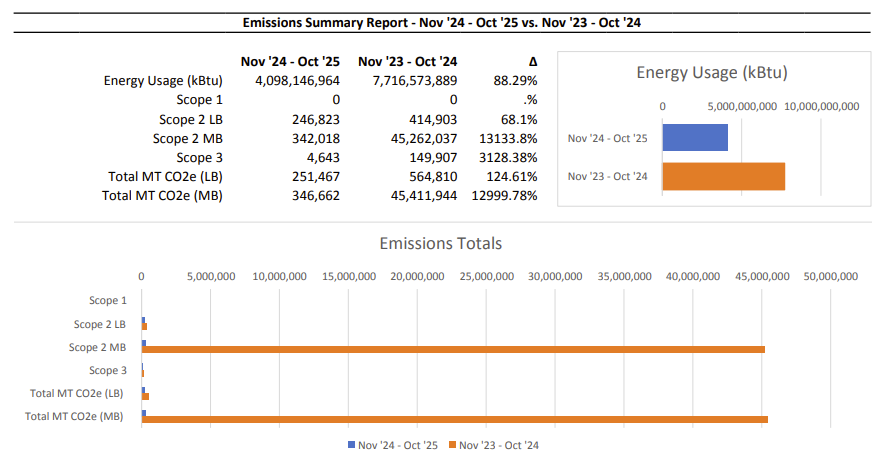Select the Nov '23 - Oct '24 table column header
The width and height of the screenshot is (884, 468).
click(408, 61)
